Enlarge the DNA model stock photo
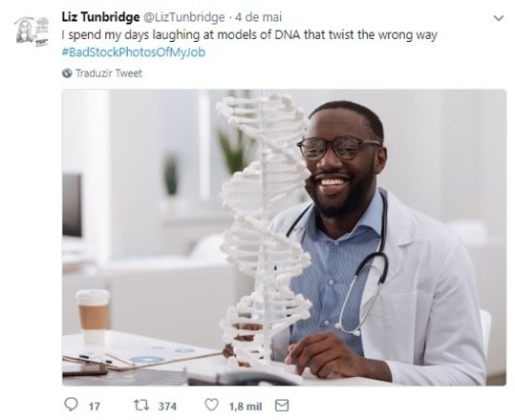The height and width of the screenshot is (420, 515). [x=284, y=237]
